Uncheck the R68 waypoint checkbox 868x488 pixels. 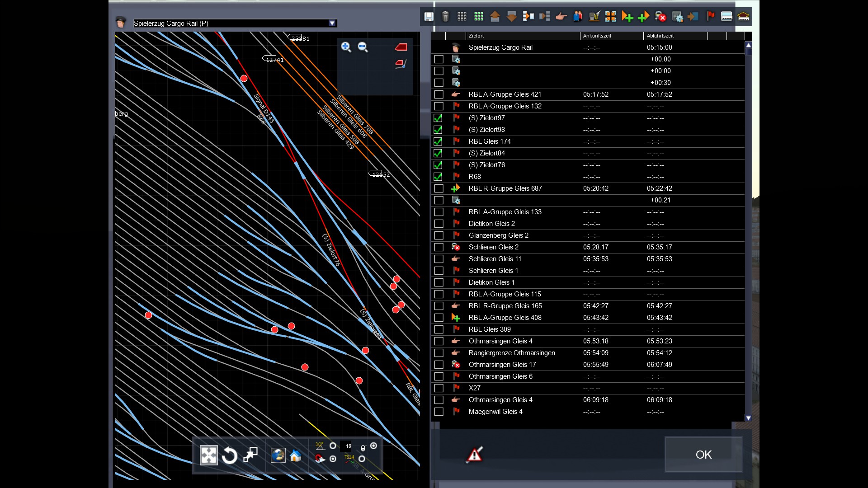pyautogui.click(x=438, y=177)
